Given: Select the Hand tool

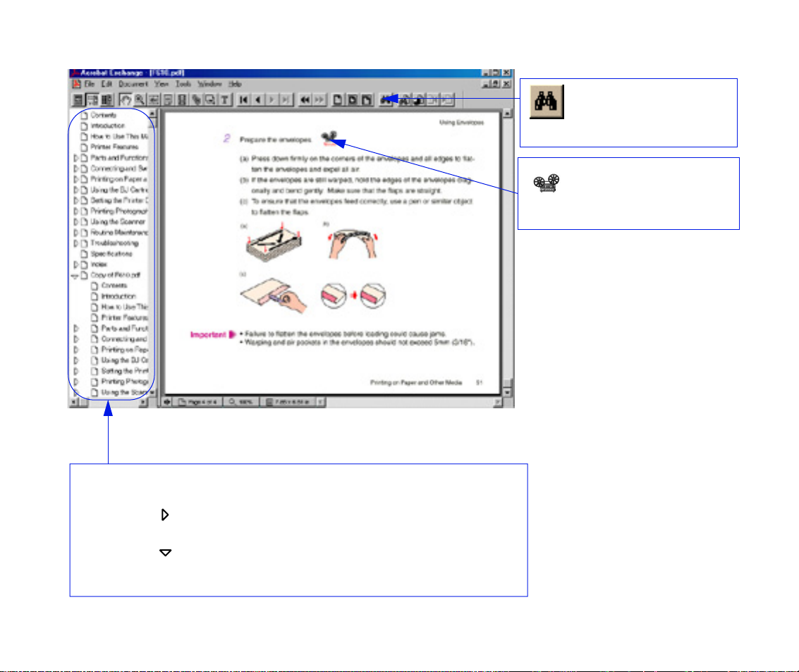Looking at the screenshot, I should coord(126,100).
